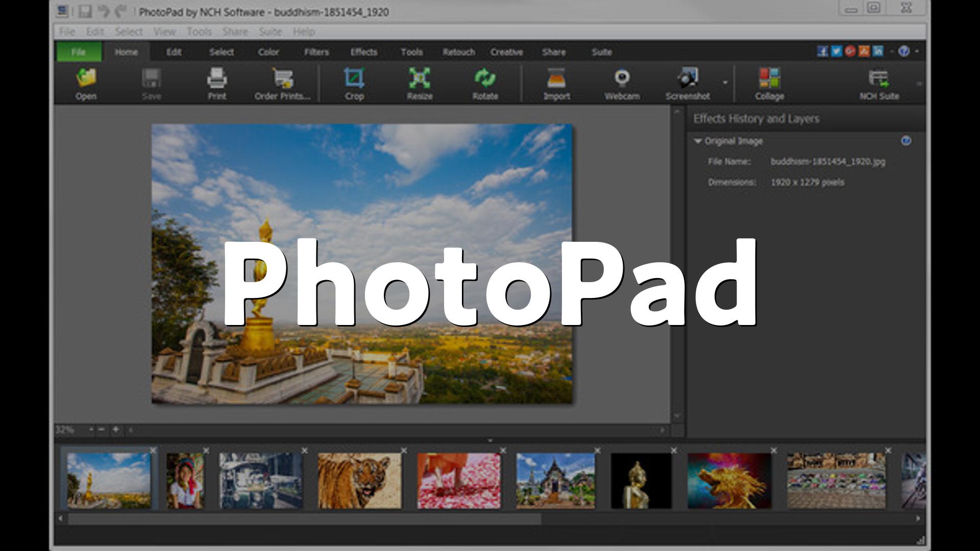Select the girl portrait thumbnail
The height and width of the screenshot is (551, 980).
(185, 481)
